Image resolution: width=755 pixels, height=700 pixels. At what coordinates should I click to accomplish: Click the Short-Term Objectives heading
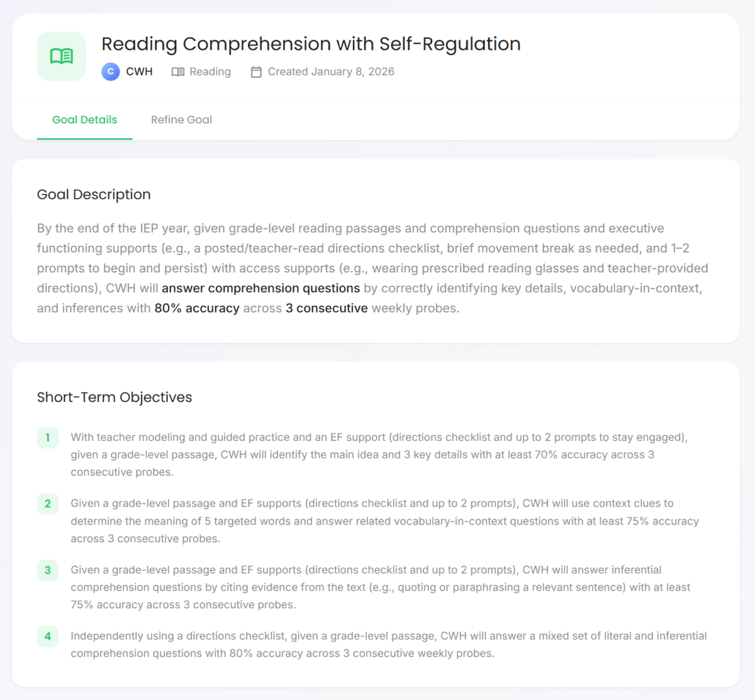pyautogui.click(x=115, y=397)
